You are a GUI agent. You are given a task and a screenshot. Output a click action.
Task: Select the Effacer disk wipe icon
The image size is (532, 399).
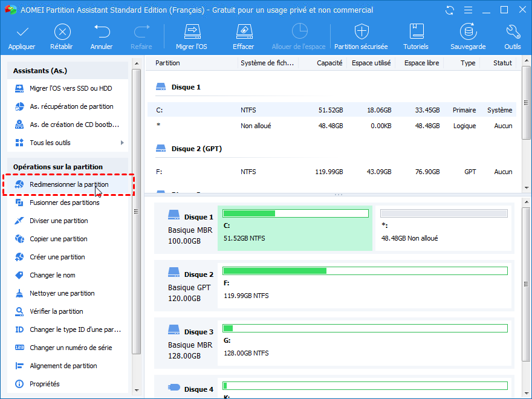coord(243,32)
